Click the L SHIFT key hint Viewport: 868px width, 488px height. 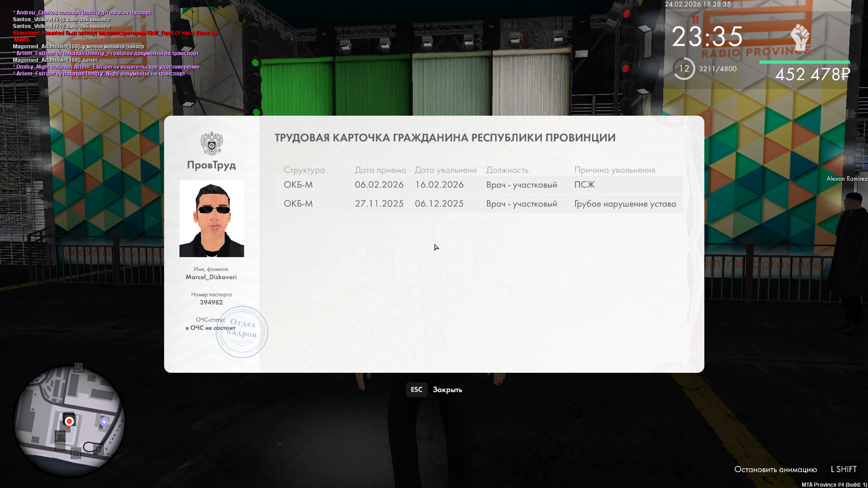point(844,469)
